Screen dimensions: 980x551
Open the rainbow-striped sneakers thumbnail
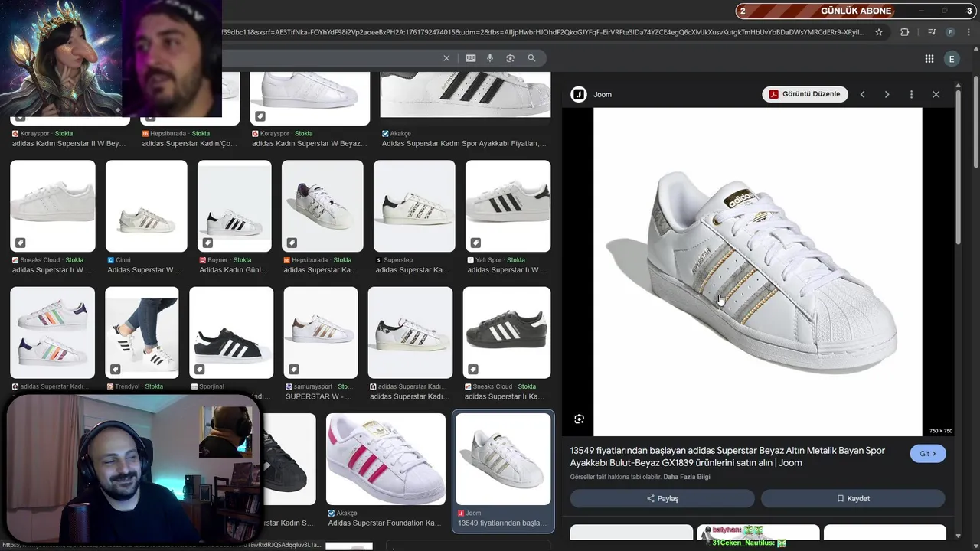53,332
